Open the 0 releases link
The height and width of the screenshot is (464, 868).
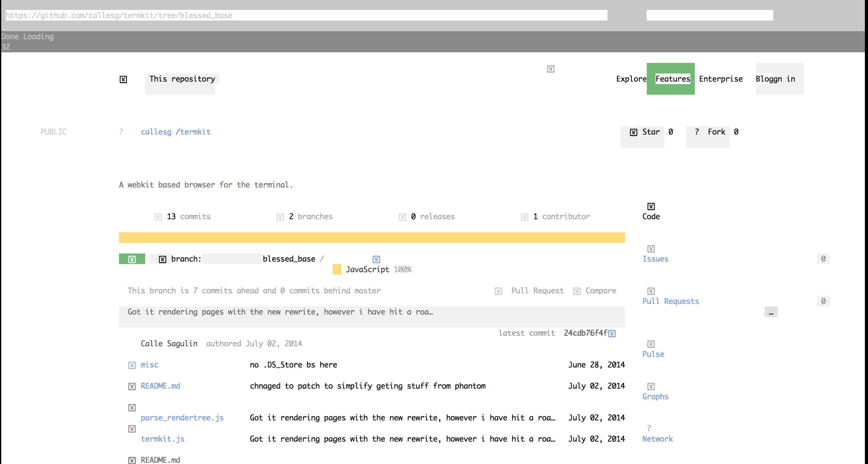[433, 216]
